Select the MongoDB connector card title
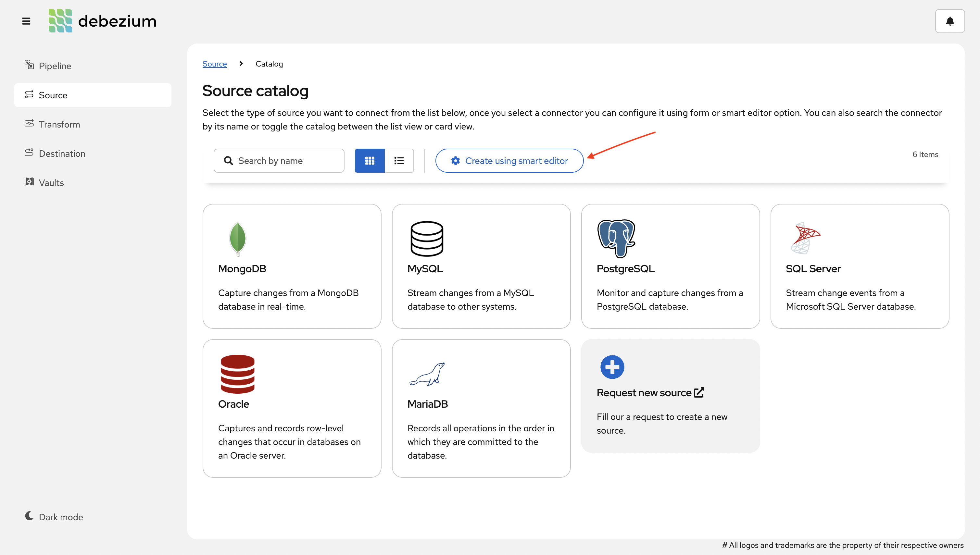Screen dimensions: 980x555 (x=242, y=268)
